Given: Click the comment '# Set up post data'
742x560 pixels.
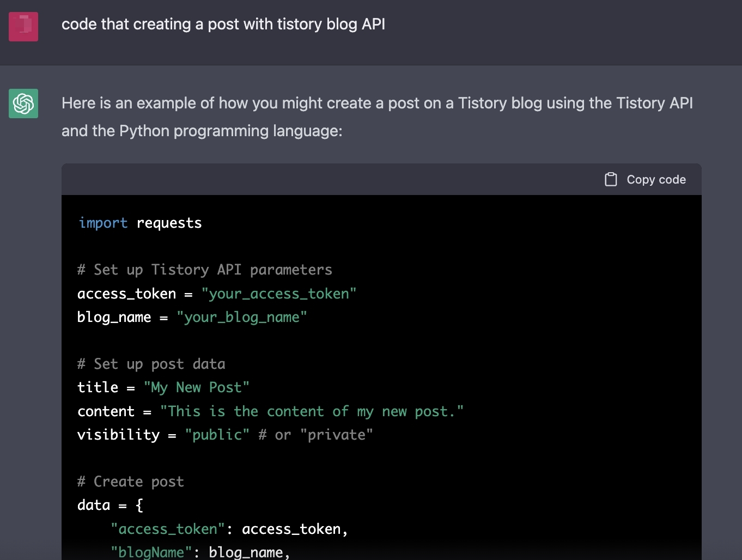Looking at the screenshot, I should (151, 364).
